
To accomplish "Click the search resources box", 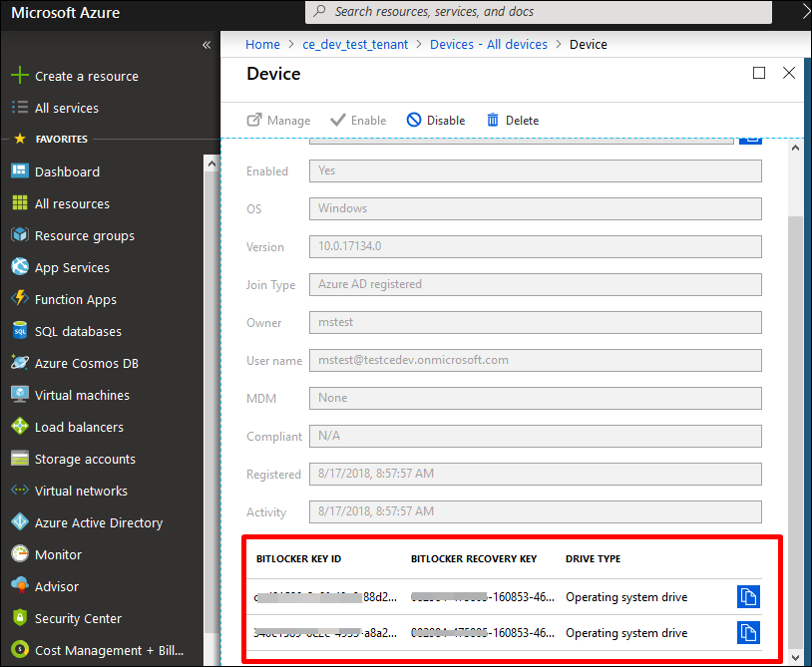I will (539, 12).
